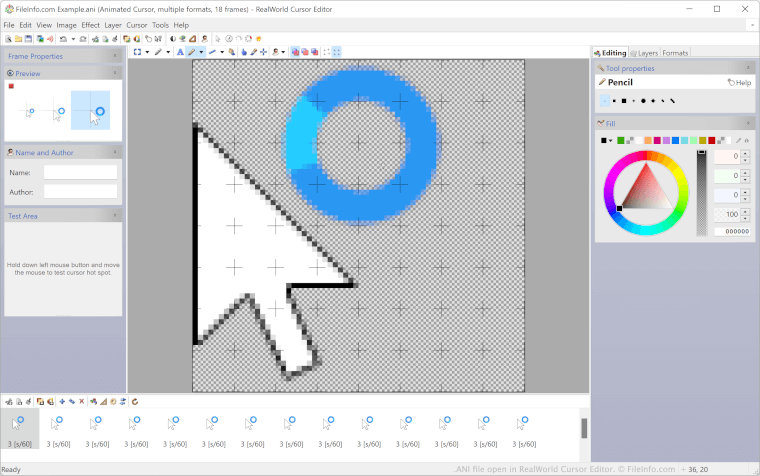Image resolution: width=760 pixels, height=476 pixels.
Task: Select the smallest pencil tip shape
Action: (604, 100)
